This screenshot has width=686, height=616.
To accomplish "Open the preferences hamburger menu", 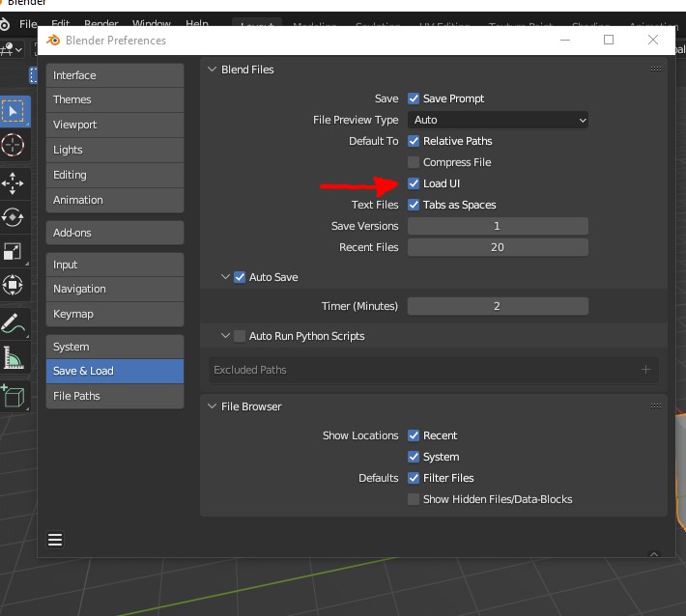I will coord(55,540).
